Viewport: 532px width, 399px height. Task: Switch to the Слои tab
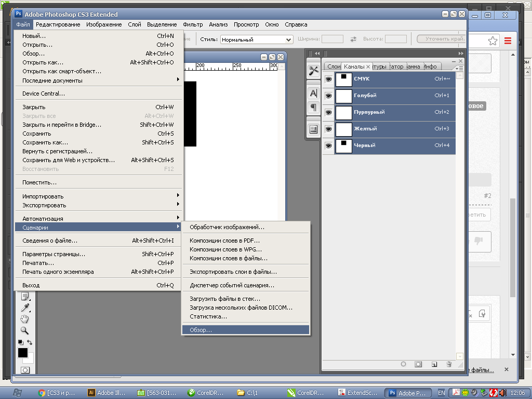click(333, 66)
